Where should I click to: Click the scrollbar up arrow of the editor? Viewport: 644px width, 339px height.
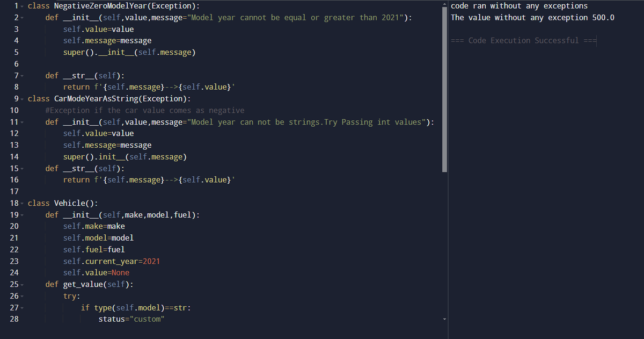[444, 3]
